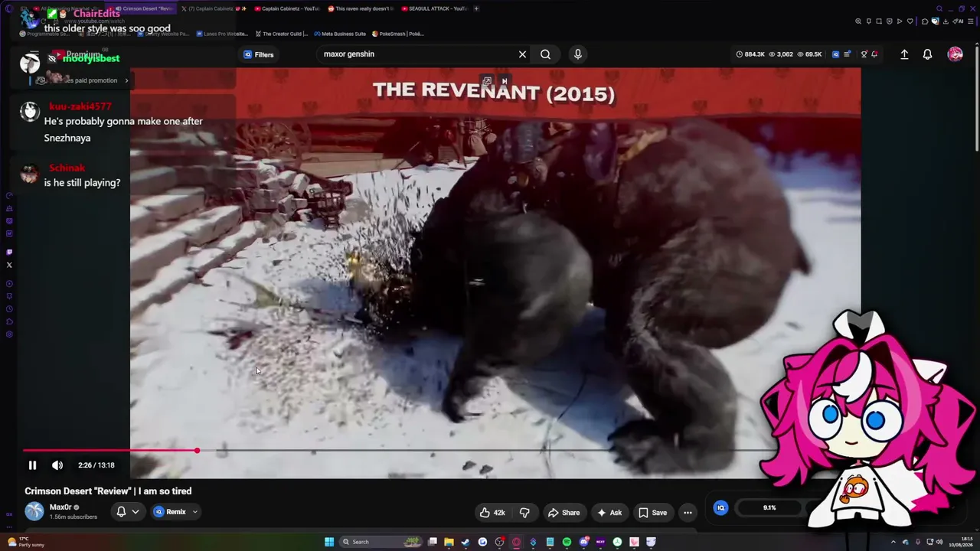Open the vidIQ score badge showing 9.1%
Image resolution: width=980 pixels, height=551 pixels.
[x=769, y=507]
